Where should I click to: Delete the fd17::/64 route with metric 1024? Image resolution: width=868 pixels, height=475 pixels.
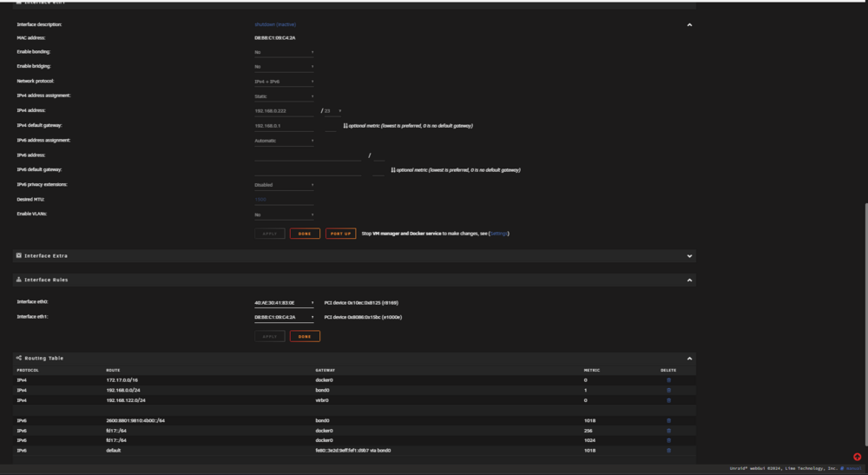pyautogui.click(x=668, y=440)
